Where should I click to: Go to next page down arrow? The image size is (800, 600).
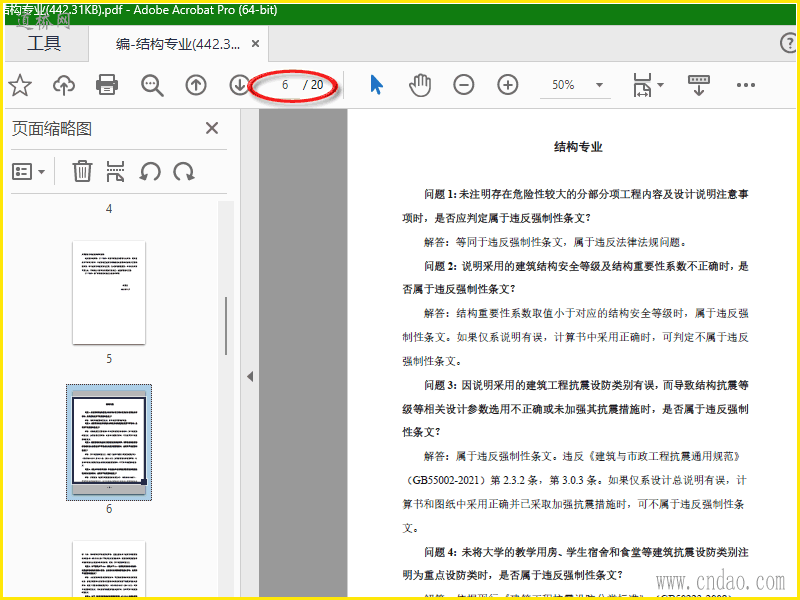[x=239, y=85]
